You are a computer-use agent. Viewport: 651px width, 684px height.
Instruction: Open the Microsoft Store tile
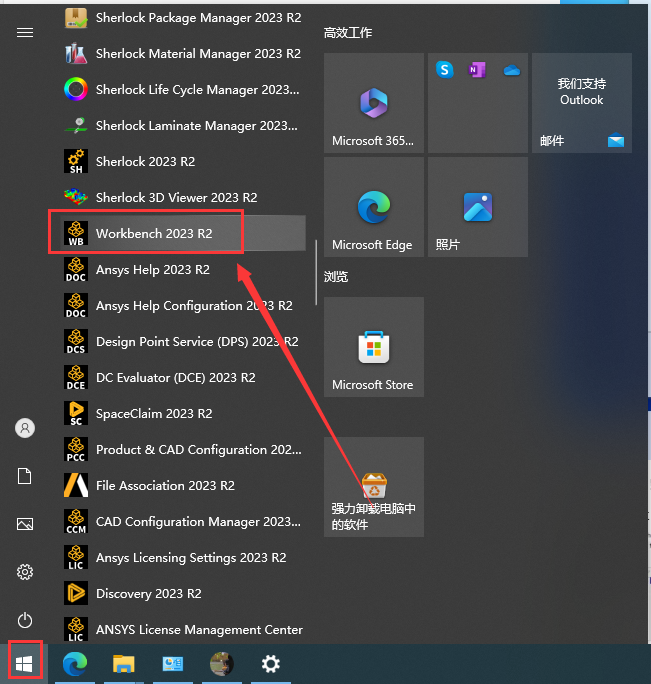tap(374, 347)
